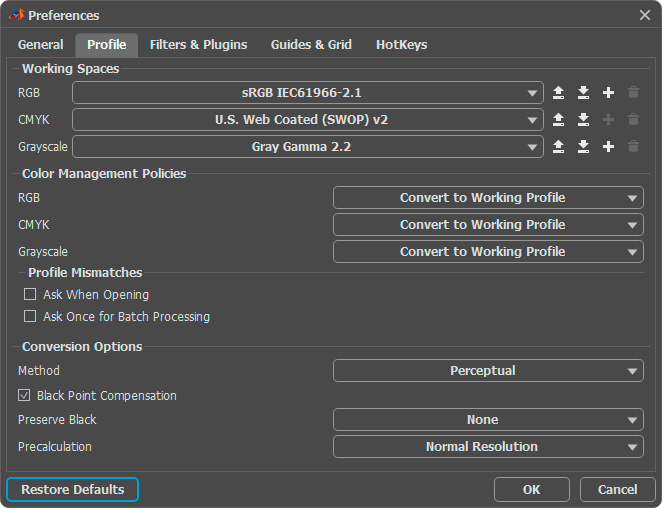Click the CMYK row trash icon
Screen dimensions: 662x508
coord(633,120)
